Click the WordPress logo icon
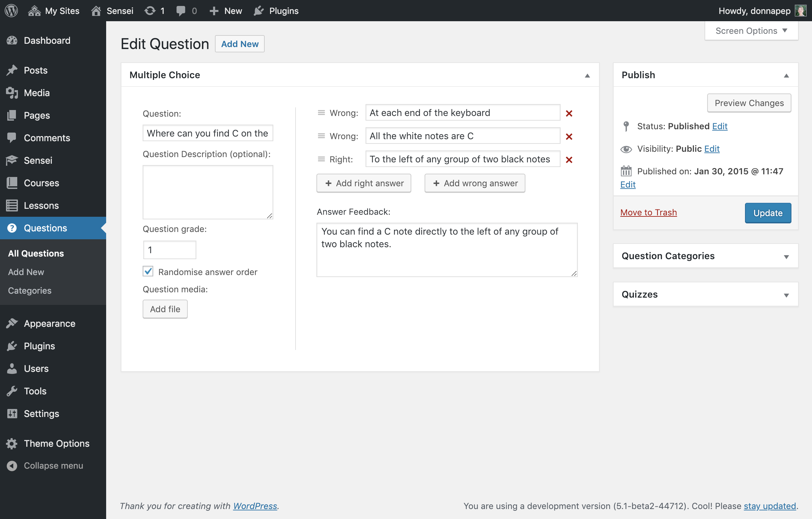Viewport: 812px width, 519px height. point(11,11)
